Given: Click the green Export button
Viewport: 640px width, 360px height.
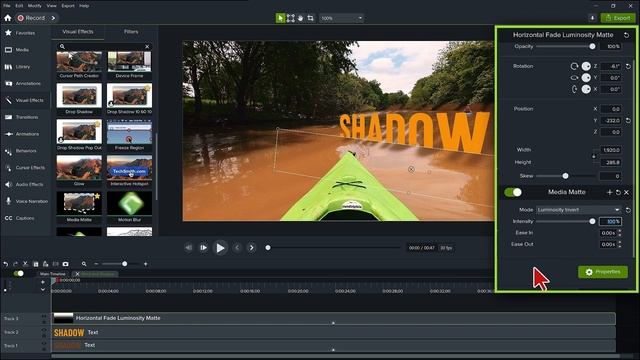Looking at the screenshot, I should [618, 18].
